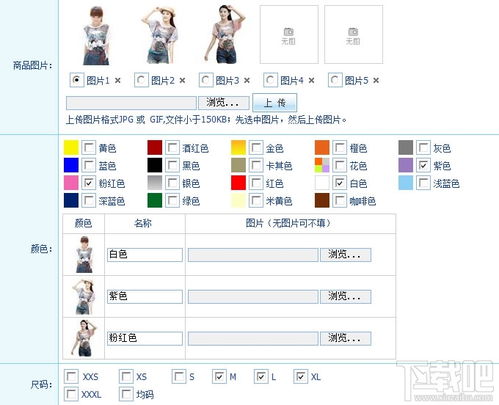Click the 上传 upload button

point(275,102)
